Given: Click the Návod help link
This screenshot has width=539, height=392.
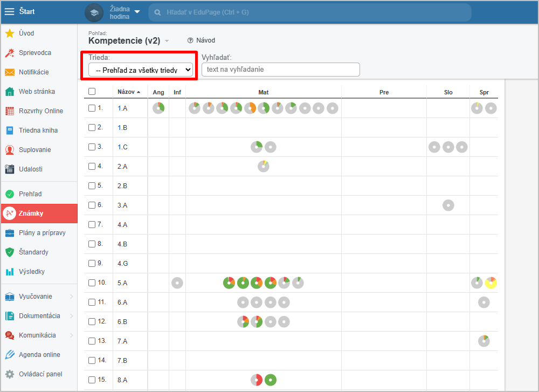Looking at the screenshot, I should coord(201,40).
